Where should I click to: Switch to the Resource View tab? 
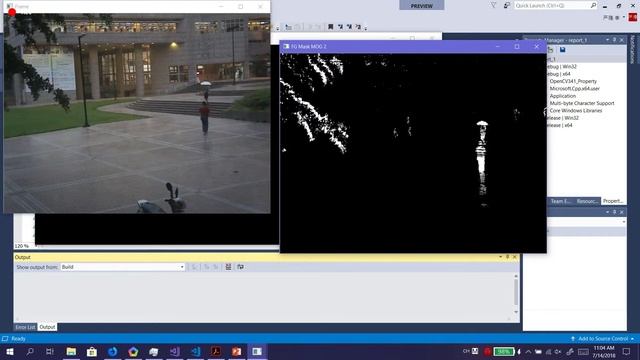pos(587,201)
